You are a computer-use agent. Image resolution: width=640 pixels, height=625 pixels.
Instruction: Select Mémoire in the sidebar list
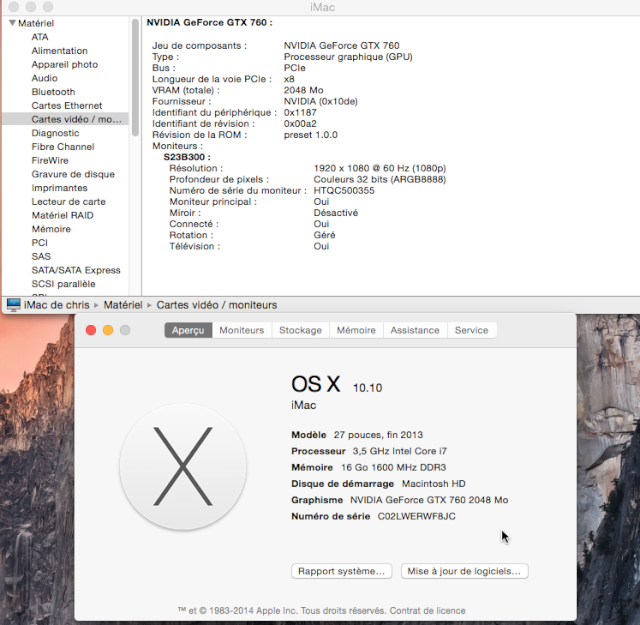click(x=51, y=229)
